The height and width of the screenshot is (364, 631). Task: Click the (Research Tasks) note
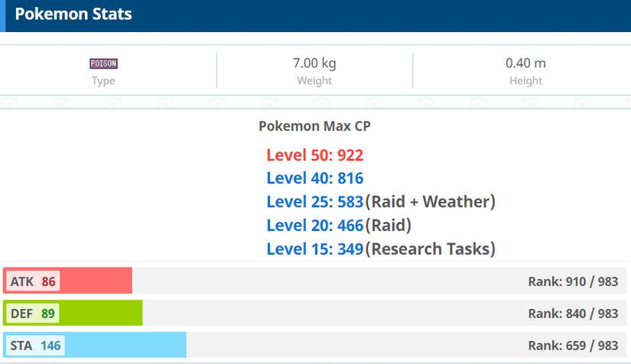[x=430, y=249]
